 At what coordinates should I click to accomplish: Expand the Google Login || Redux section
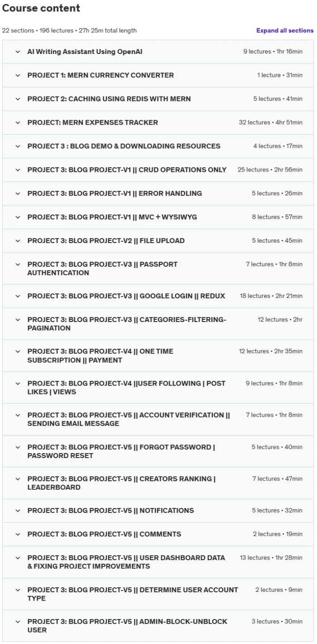tap(158, 296)
